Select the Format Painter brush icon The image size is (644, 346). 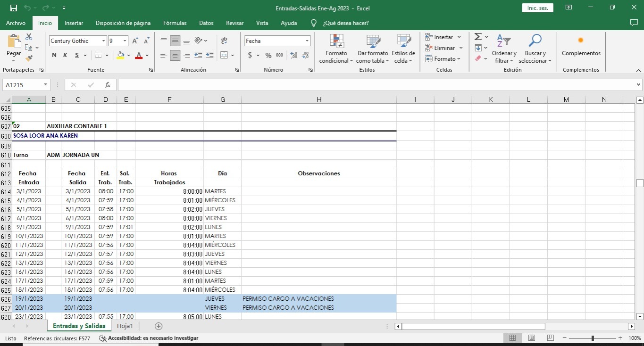tap(29, 58)
